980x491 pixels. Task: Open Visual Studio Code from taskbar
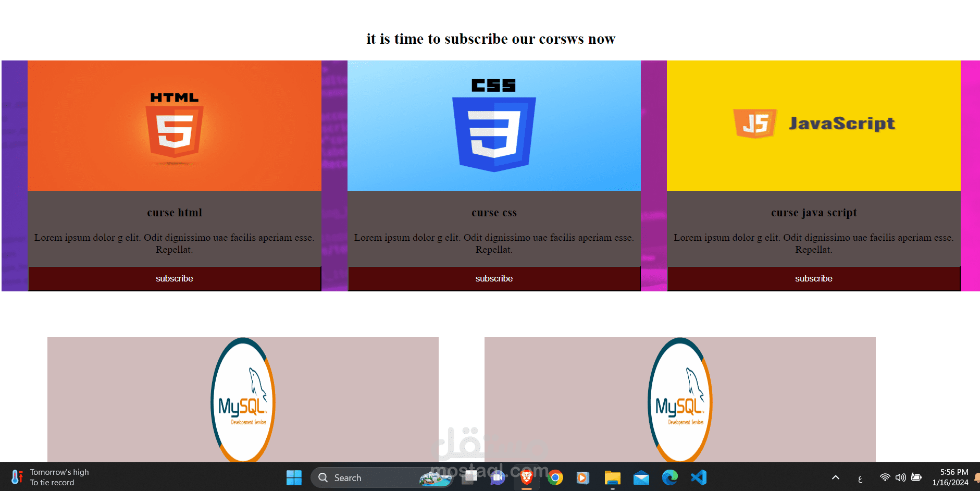point(698,477)
